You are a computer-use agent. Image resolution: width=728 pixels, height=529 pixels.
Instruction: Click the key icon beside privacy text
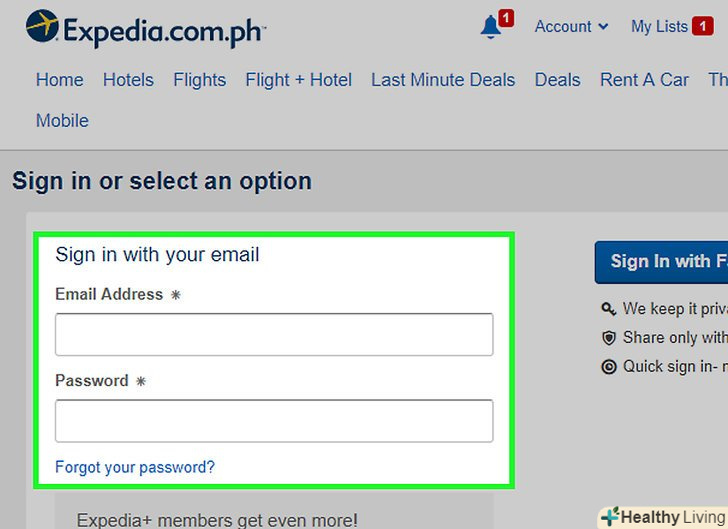(x=608, y=309)
